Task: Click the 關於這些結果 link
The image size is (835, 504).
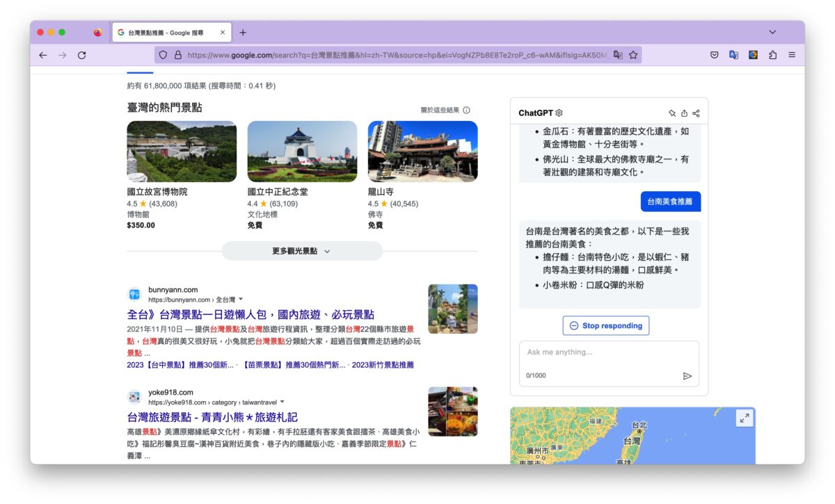Action: (440, 110)
